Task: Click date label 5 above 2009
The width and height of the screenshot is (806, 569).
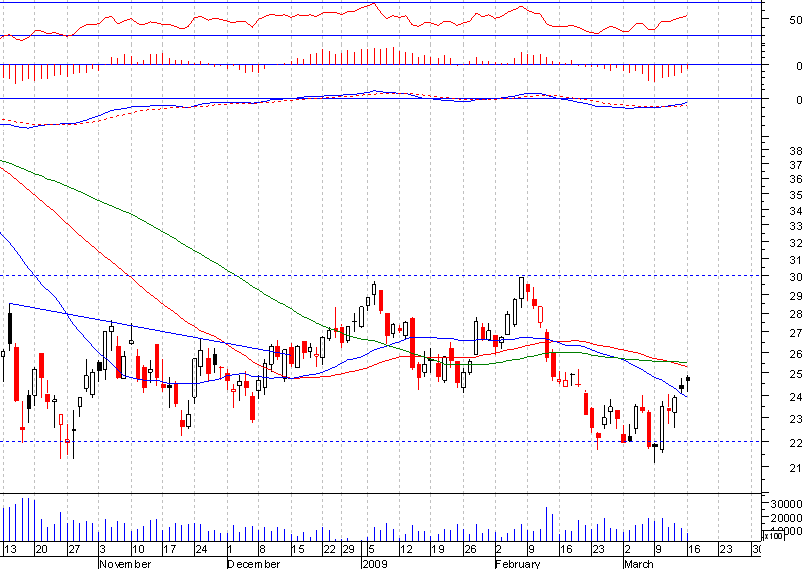Action: pos(371,549)
